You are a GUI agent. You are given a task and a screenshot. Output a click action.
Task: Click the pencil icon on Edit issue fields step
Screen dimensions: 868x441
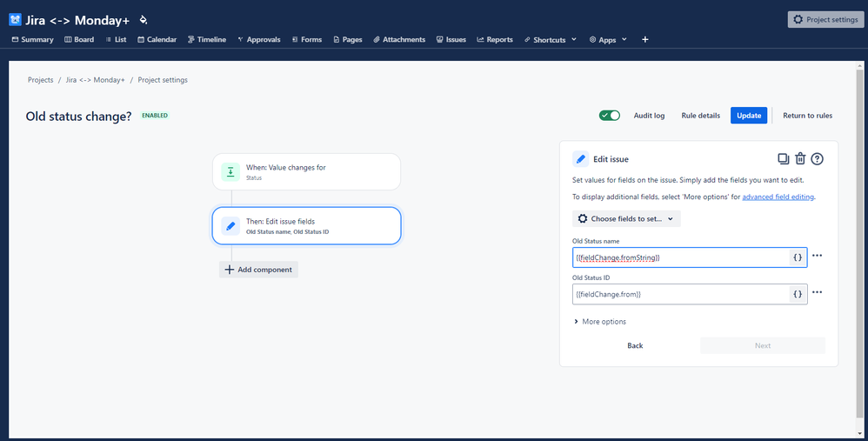(x=230, y=226)
